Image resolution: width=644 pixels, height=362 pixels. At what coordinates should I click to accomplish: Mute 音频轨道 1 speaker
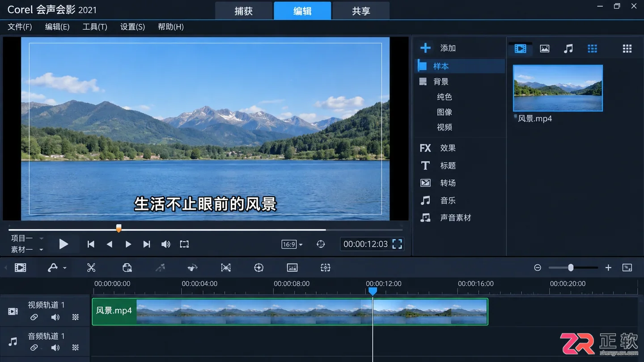tap(55, 348)
